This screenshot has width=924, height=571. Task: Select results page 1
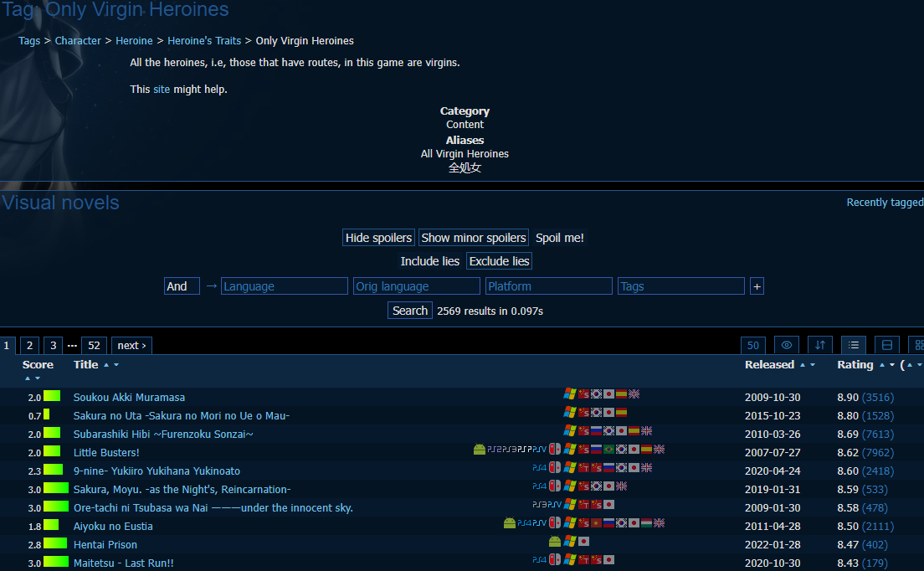[x=7, y=345]
